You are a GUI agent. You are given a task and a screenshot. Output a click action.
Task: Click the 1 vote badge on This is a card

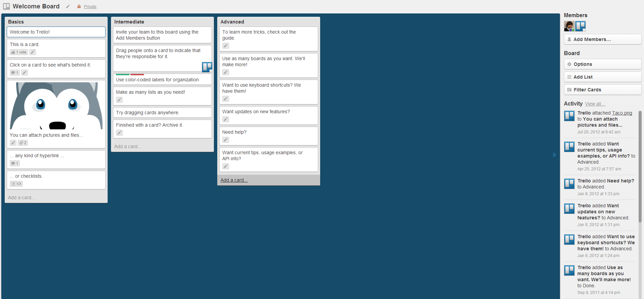[x=19, y=52]
